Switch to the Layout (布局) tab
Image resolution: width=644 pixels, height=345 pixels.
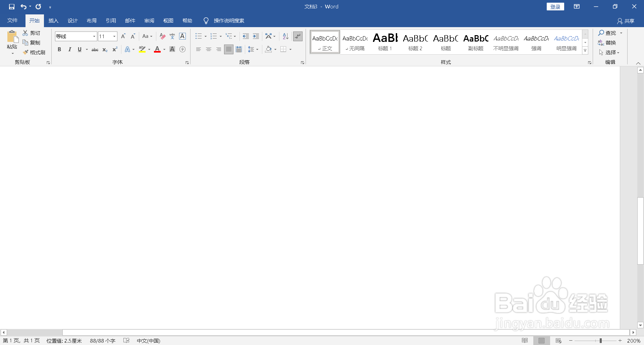(x=92, y=21)
